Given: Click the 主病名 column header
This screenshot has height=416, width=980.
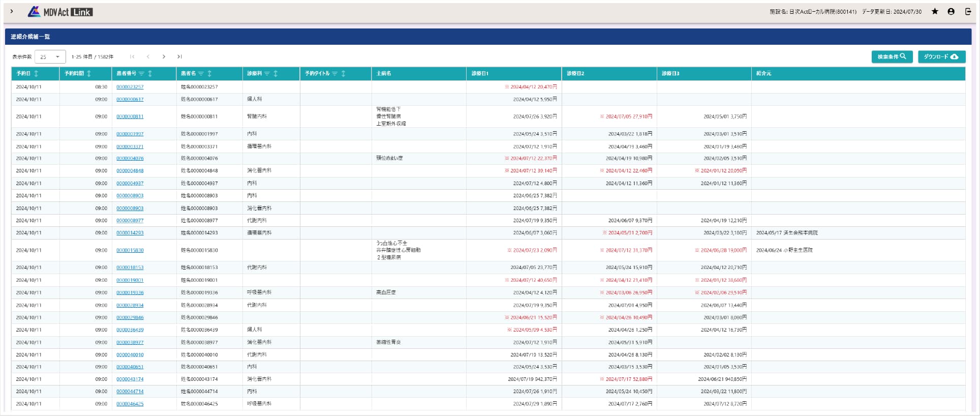Looking at the screenshot, I should (x=384, y=74).
